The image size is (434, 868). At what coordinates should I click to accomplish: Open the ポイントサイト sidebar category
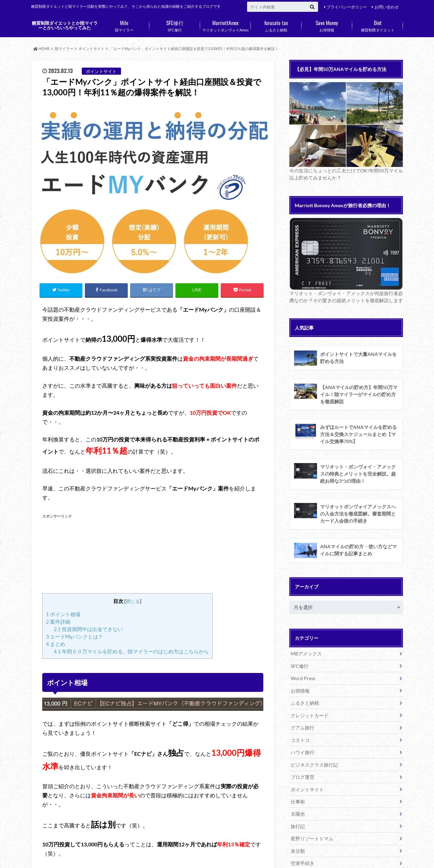point(346,790)
